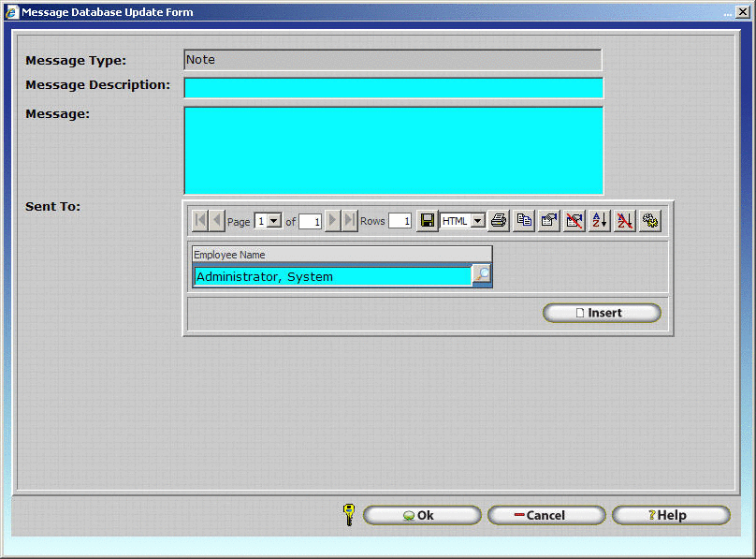
Task: Click the clear filter icon
Action: coord(574,221)
